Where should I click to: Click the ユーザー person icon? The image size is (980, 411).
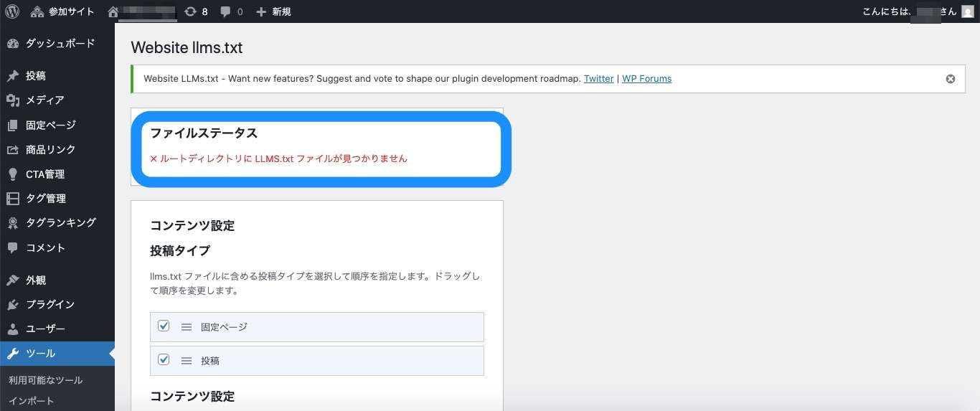(x=13, y=329)
